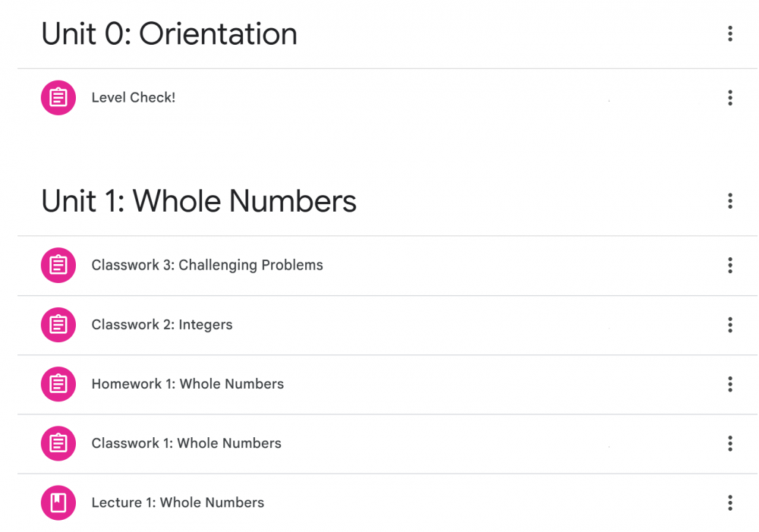Image resolution: width=759 pixels, height=532 pixels.
Task: Open more options for Classwork 2: Integers
Action: point(730,325)
